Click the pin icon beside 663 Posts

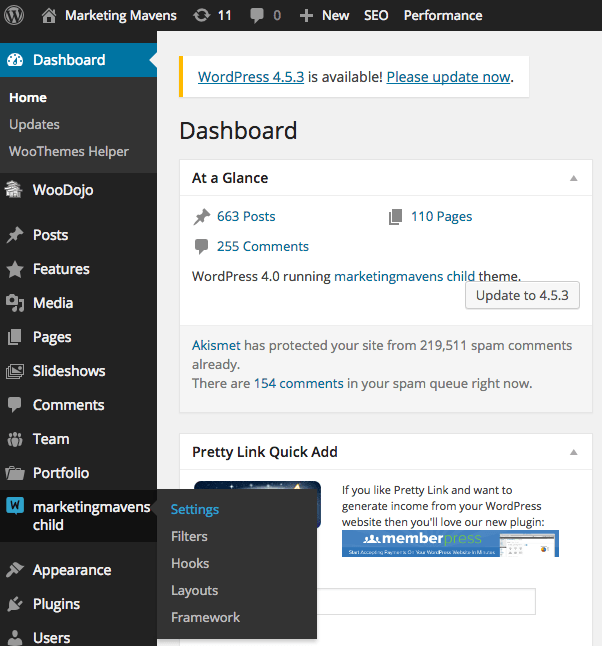[201, 217]
